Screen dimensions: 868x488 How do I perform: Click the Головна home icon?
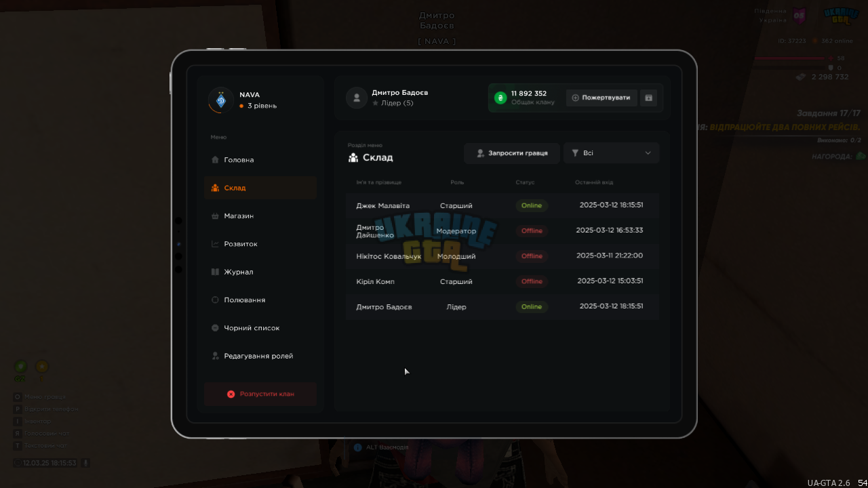(x=215, y=160)
